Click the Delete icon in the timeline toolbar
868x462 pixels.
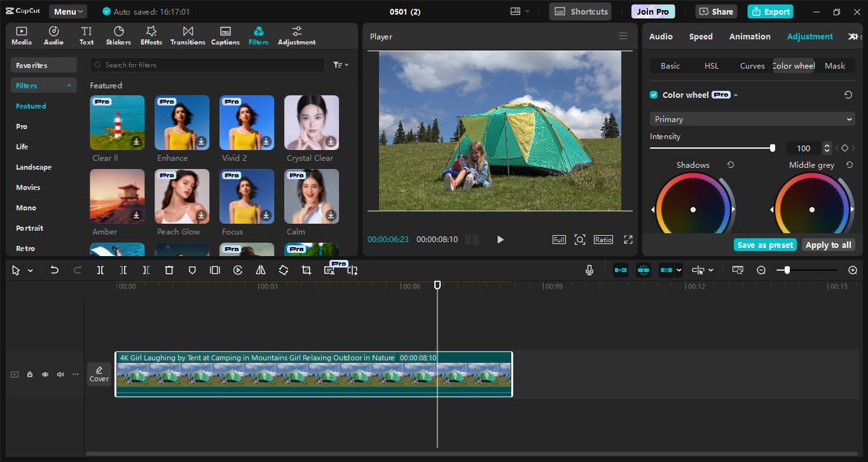169,269
